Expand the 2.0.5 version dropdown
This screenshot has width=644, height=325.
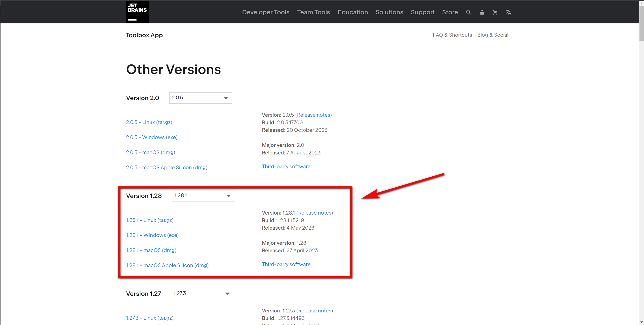point(200,98)
